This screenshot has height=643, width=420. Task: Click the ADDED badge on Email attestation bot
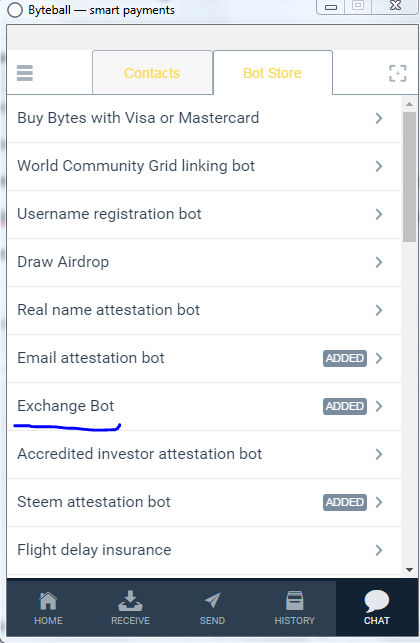[345, 358]
